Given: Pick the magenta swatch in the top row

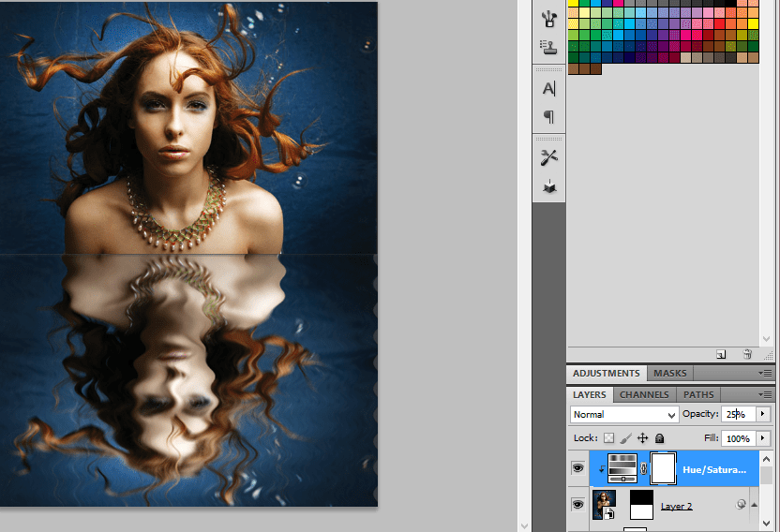Looking at the screenshot, I should pos(618,3).
